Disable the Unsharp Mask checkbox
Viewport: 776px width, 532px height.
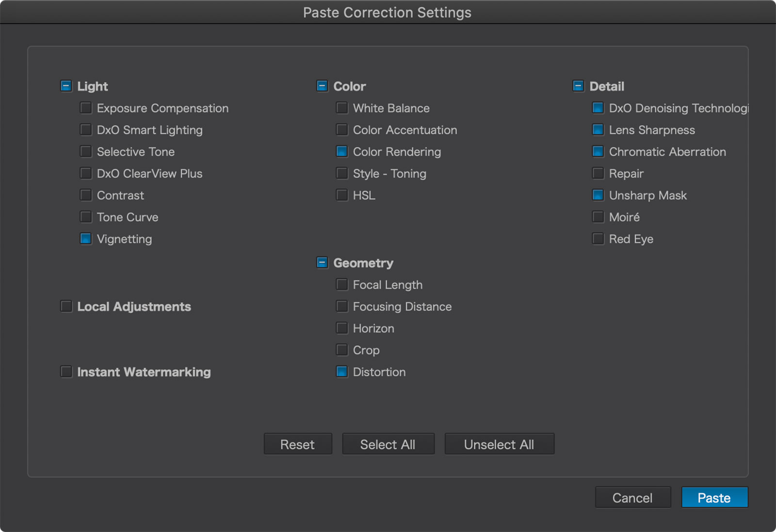pos(598,195)
